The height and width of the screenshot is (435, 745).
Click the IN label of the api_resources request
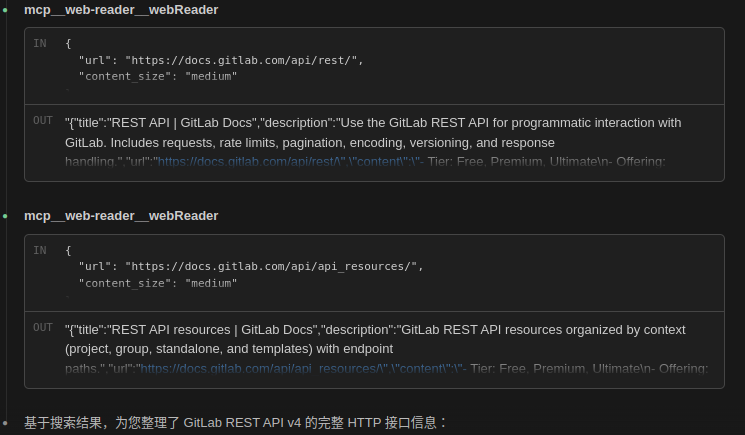tap(40, 251)
